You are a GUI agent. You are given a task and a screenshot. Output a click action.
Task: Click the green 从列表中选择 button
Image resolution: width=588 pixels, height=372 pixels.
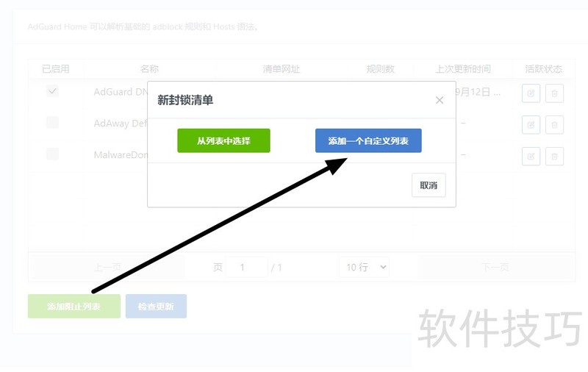click(x=223, y=140)
